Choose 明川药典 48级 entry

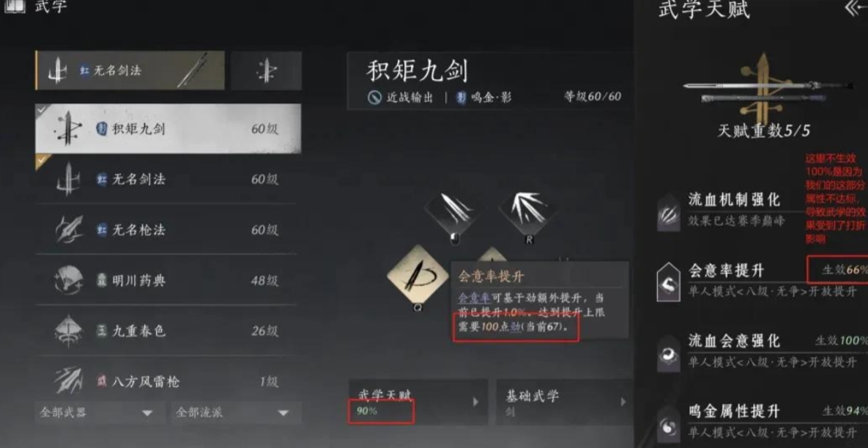click(x=168, y=280)
